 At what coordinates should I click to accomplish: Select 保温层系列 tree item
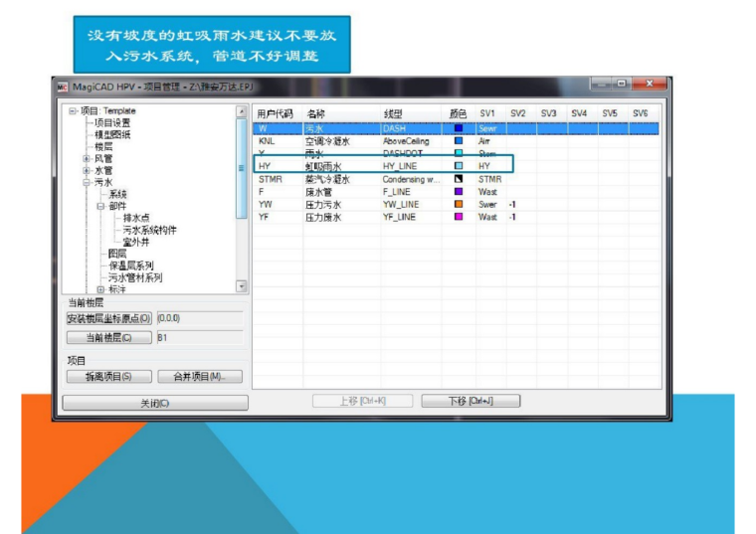[x=130, y=266]
